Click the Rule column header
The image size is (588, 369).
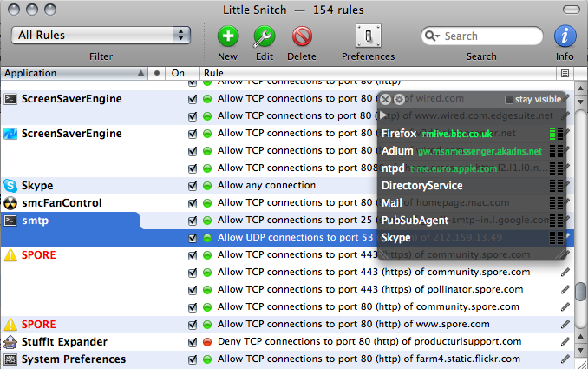pos(378,73)
